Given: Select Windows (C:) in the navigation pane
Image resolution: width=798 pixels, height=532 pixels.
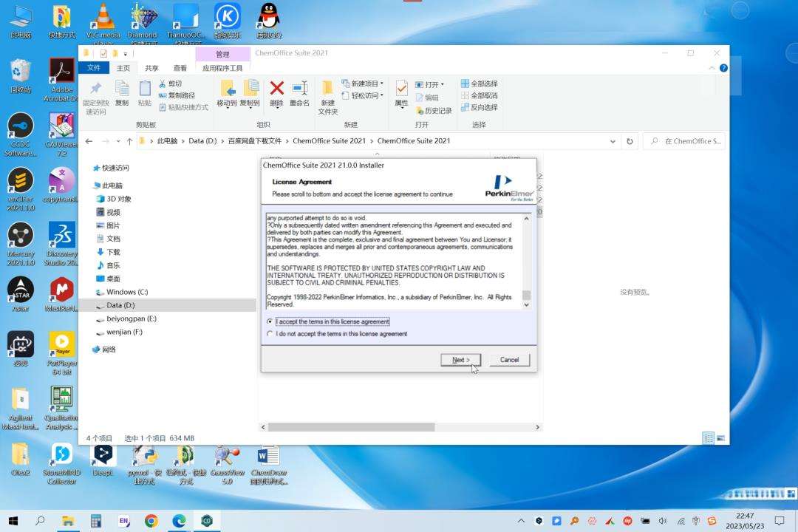Looking at the screenshot, I should (x=127, y=292).
